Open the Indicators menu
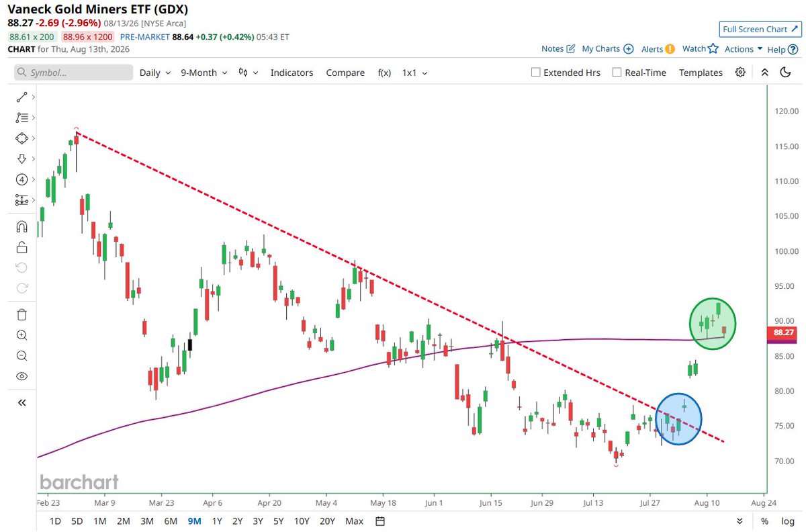806x532 pixels. (x=292, y=73)
